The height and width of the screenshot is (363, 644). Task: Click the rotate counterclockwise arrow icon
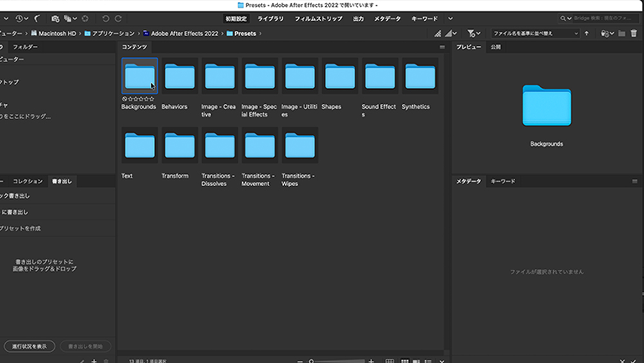(106, 19)
